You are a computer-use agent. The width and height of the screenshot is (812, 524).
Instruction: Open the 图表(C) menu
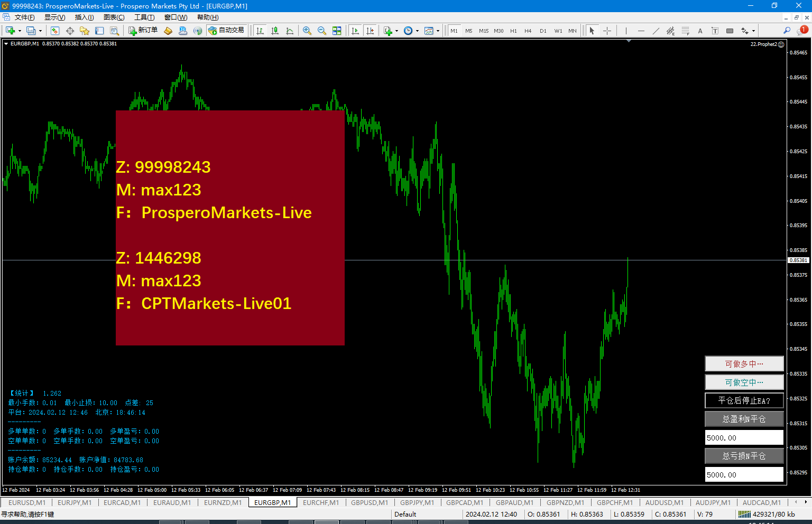click(114, 17)
